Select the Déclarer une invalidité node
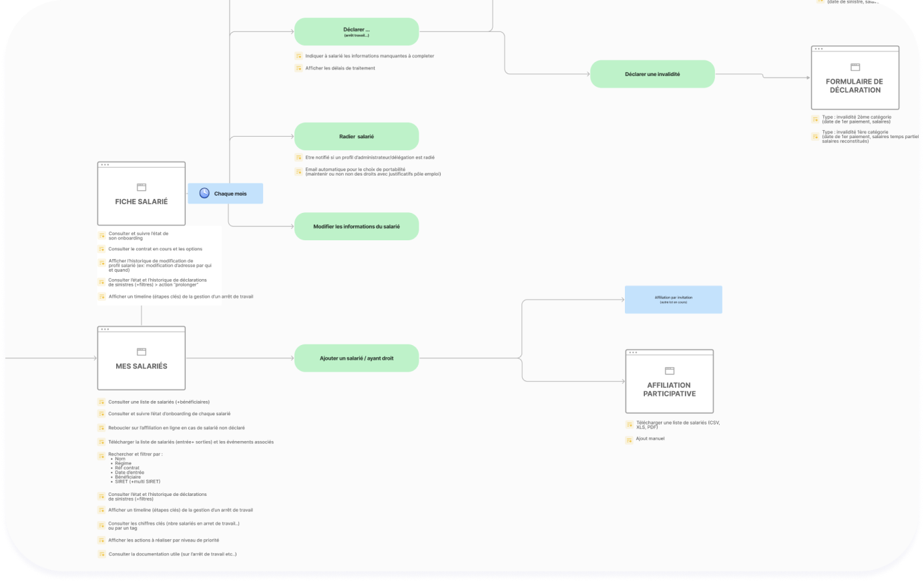The width and height of the screenshot is (924, 582). tap(652, 74)
